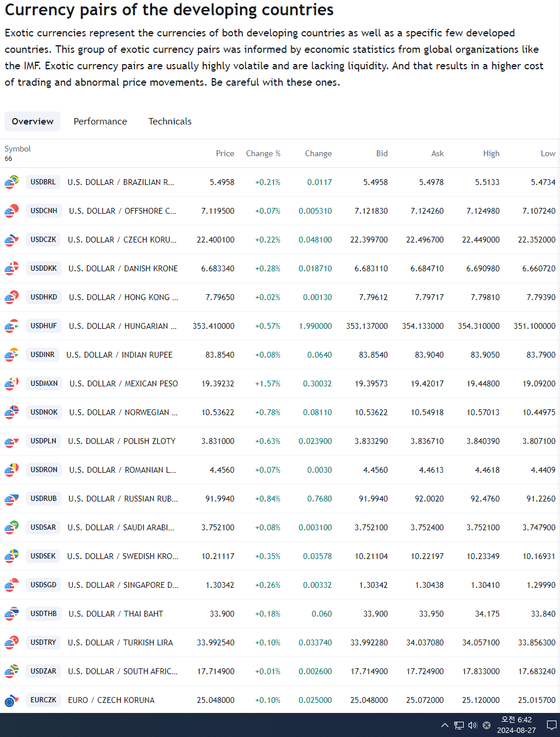Viewport: 560px width, 737px height.
Task: Click the USDNOK flag pair icon
Action: [12, 412]
